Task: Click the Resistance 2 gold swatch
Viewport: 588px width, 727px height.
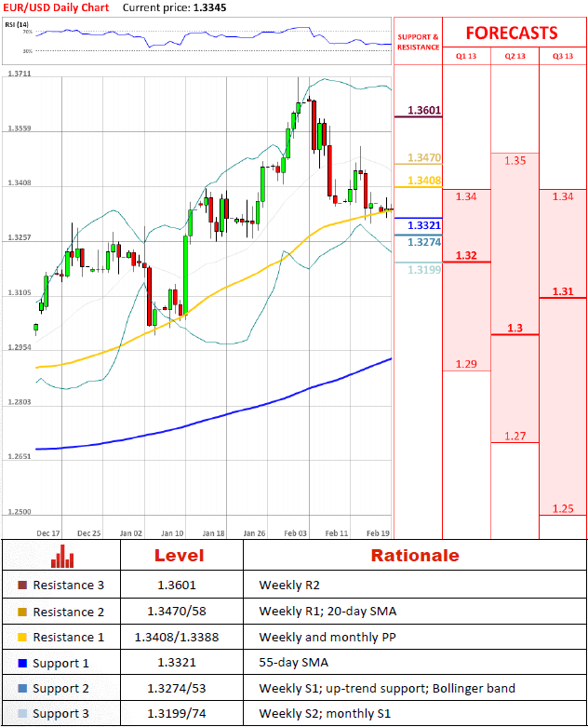Action: [22, 612]
